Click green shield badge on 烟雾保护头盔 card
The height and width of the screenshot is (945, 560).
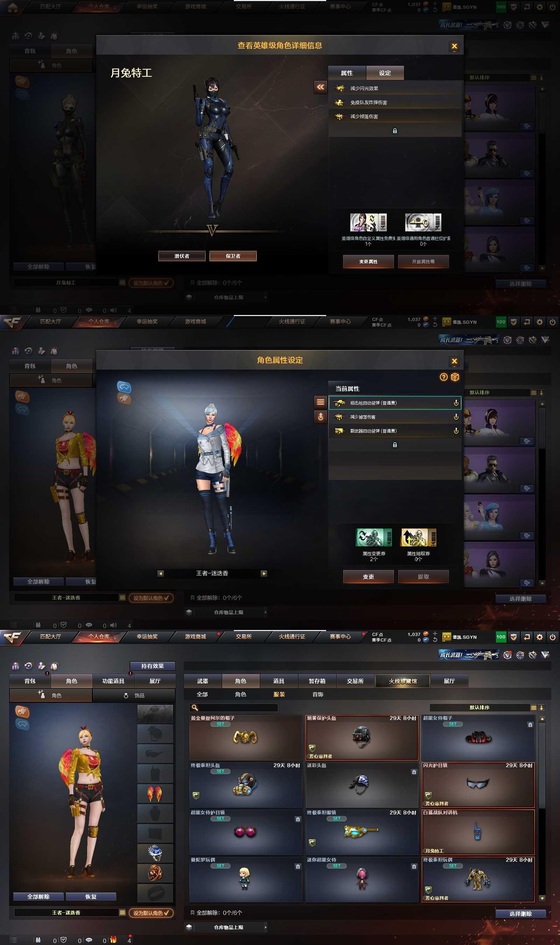(312, 748)
